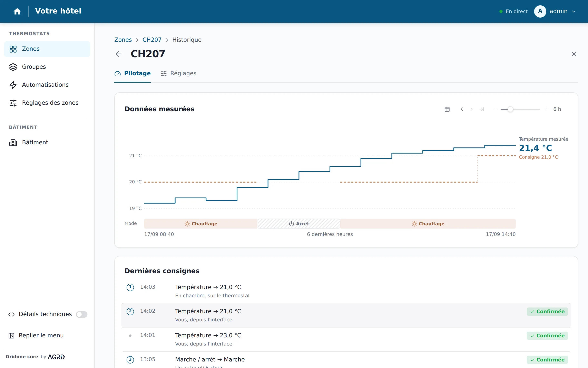The image size is (588, 368).
Task: Follow the CH207 breadcrumb link
Action: (x=152, y=40)
